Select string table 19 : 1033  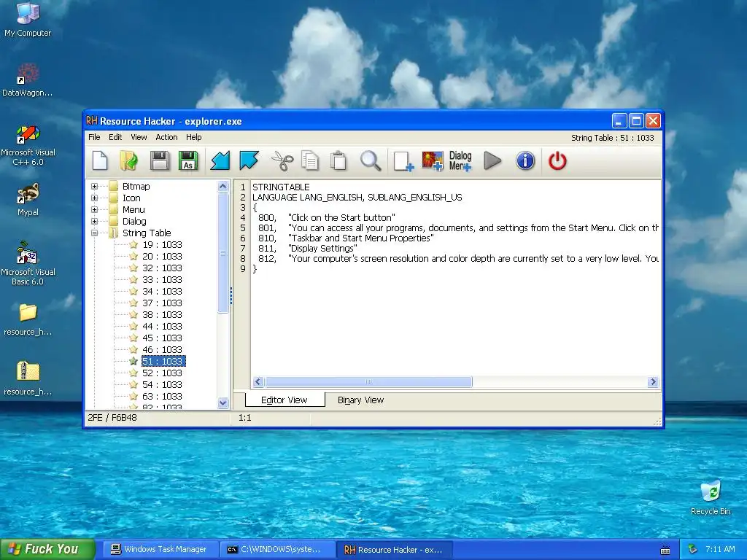[162, 245]
